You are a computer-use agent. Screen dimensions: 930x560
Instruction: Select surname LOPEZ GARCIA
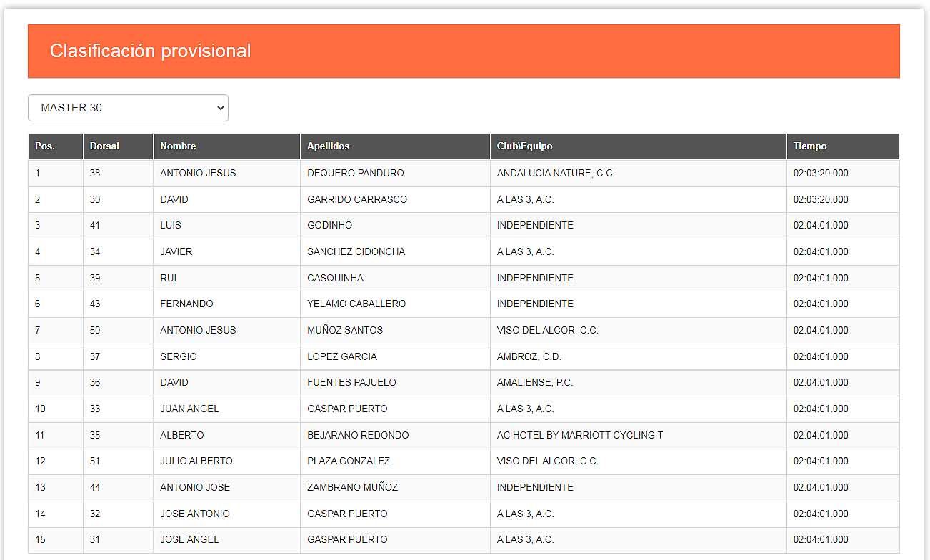342,356
